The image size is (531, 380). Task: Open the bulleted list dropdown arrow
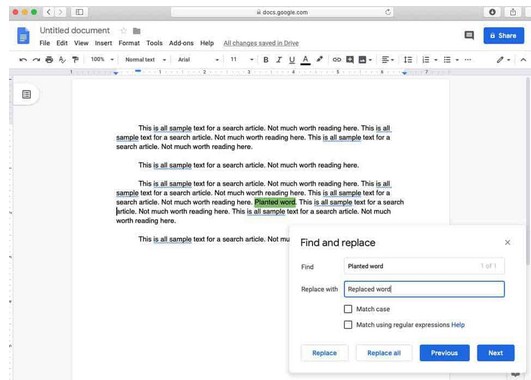457,60
